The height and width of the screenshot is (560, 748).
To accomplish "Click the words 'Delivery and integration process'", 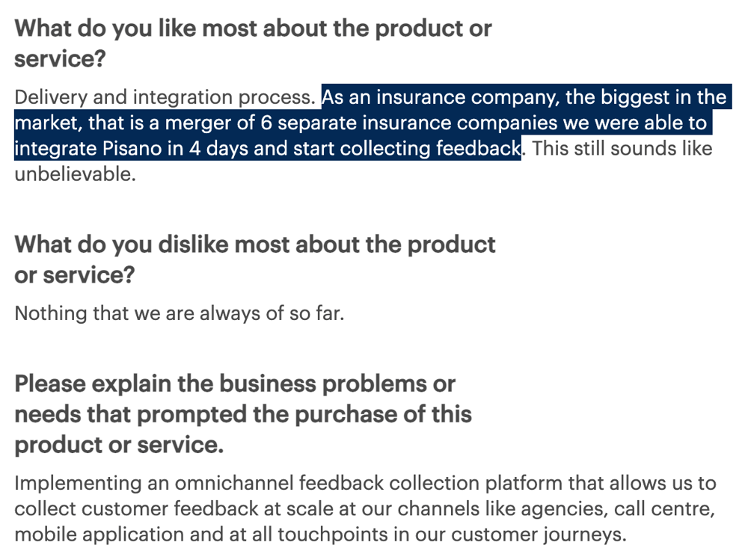I will click(x=165, y=97).
